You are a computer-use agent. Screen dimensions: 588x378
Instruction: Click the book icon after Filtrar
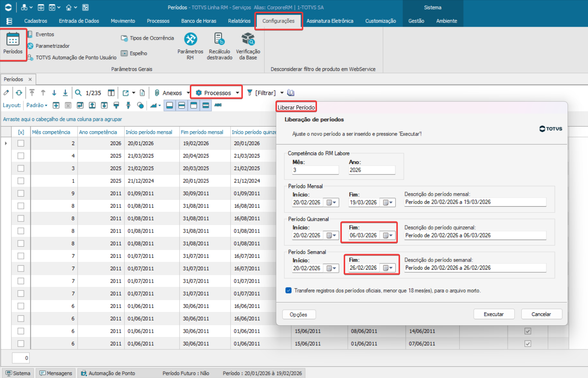coord(291,93)
